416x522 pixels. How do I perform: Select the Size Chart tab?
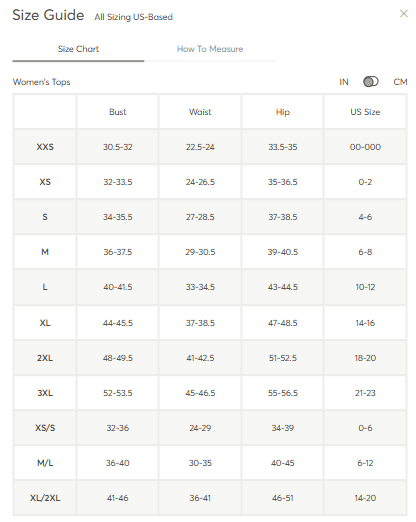pos(78,49)
